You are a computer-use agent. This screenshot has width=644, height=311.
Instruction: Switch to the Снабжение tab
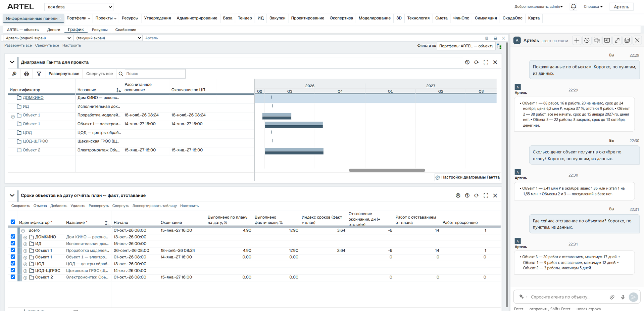pyautogui.click(x=126, y=30)
